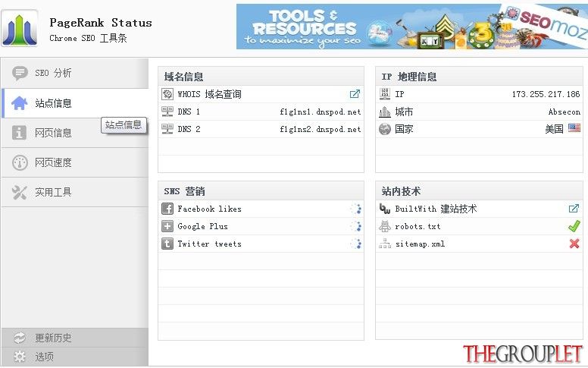Click the sitemap.xml row label
Image resolution: width=588 pixels, height=368 pixels.
pyautogui.click(x=420, y=244)
